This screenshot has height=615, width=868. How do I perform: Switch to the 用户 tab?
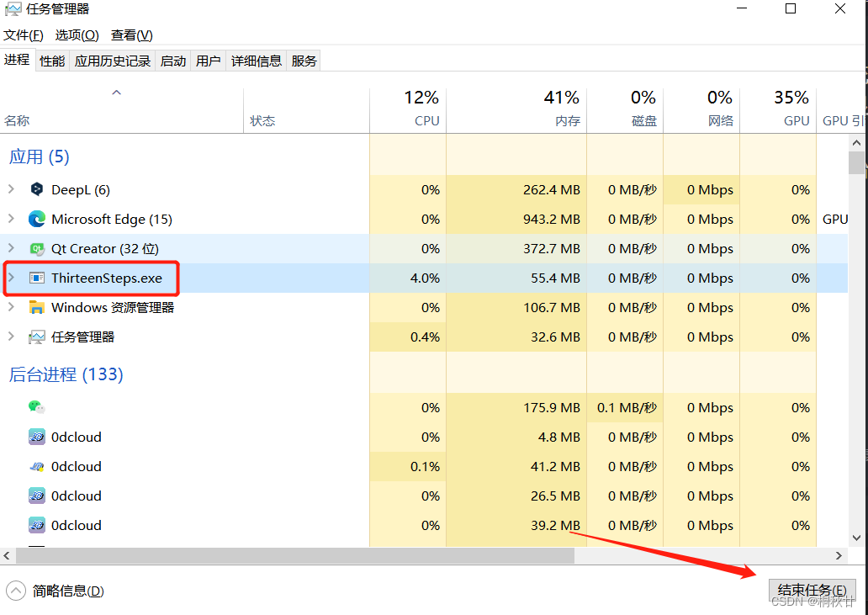coord(208,61)
